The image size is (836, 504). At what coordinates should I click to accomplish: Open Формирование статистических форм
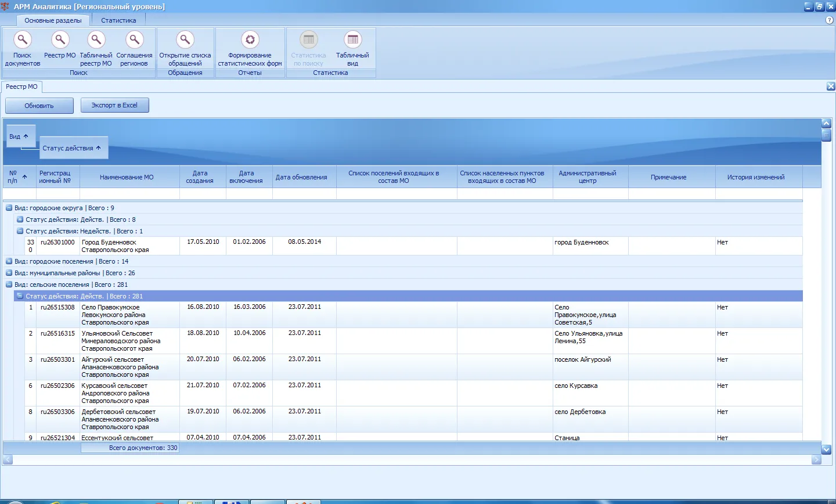(250, 49)
